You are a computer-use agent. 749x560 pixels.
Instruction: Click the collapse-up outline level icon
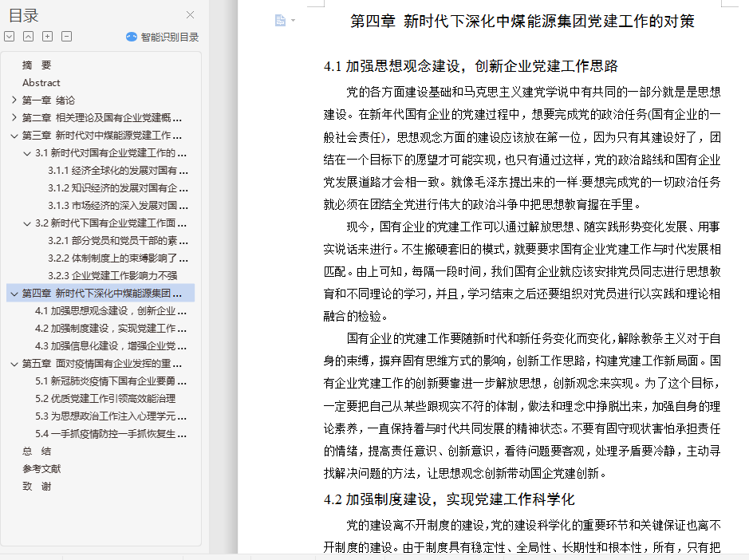tap(28, 37)
